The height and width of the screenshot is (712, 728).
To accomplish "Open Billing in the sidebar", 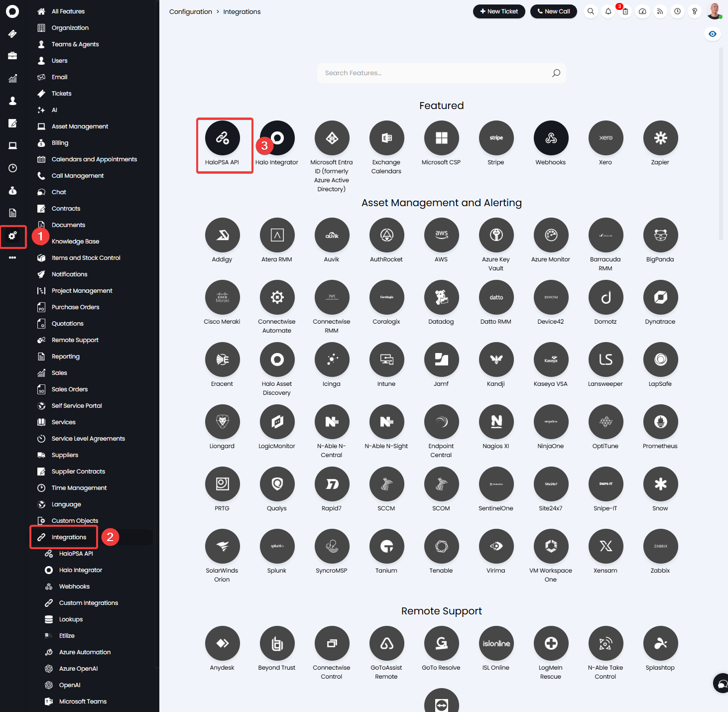I will click(x=60, y=143).
